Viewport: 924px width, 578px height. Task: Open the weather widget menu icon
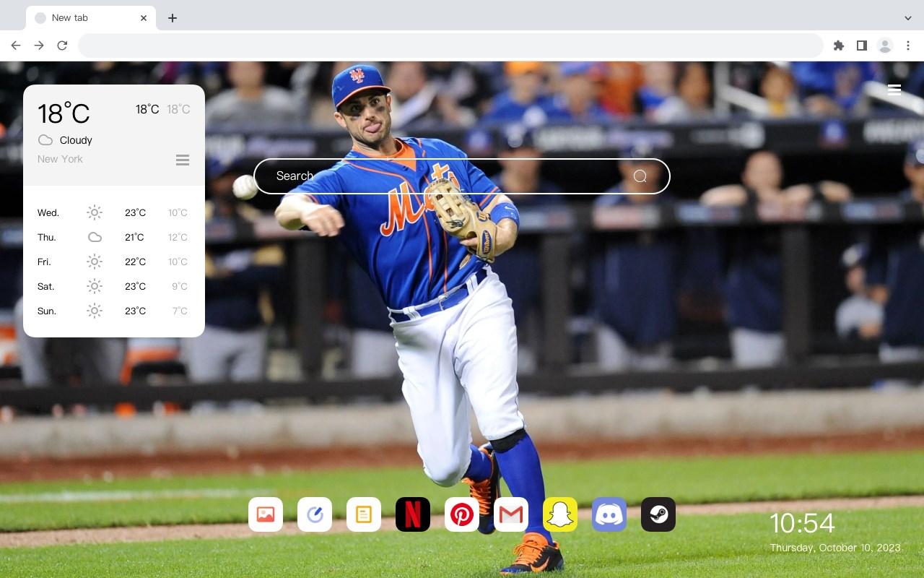[x=183, y=160]
